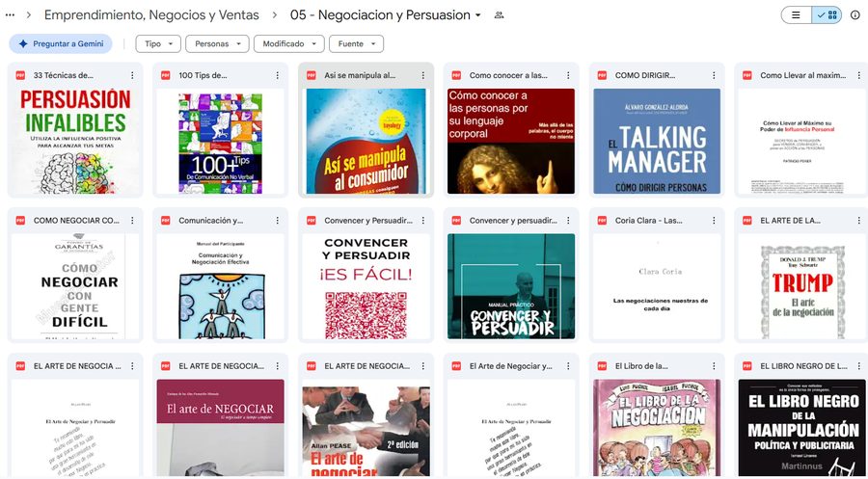This screenshot has width=868, height=479.
Task: Switch to list layout view
Action: pos(796,14)
